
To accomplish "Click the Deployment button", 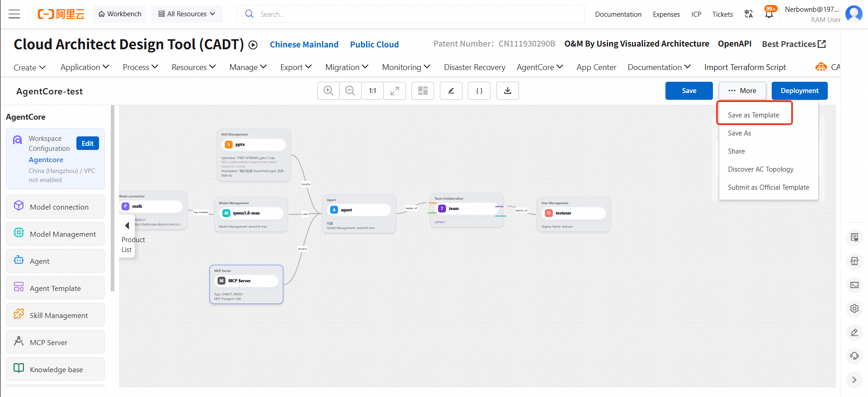I will click(x=800, y=91).
